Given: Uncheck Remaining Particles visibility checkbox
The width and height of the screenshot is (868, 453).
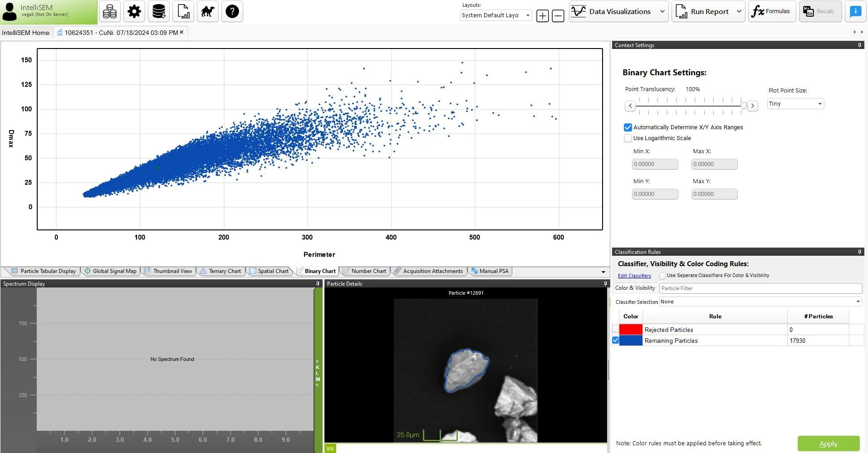Looking at the screenshot, I should point(615,341).
